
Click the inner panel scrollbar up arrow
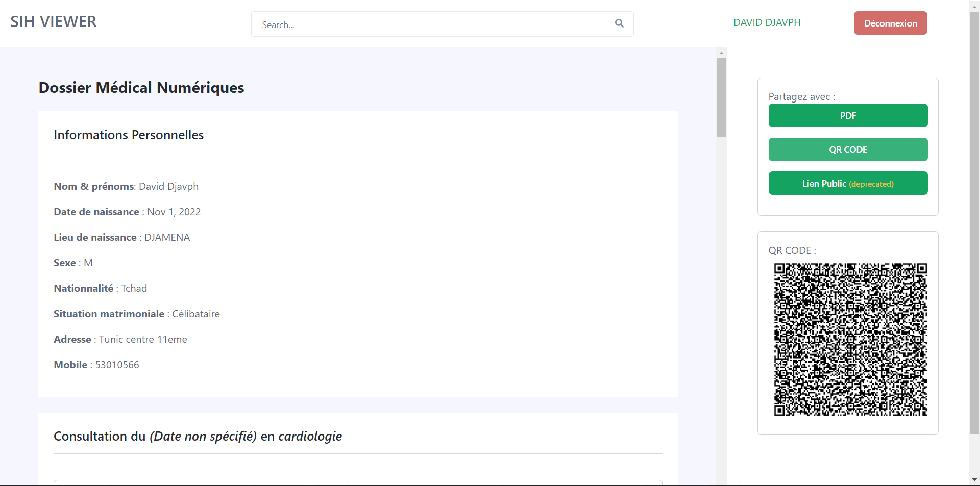[721, 53]
